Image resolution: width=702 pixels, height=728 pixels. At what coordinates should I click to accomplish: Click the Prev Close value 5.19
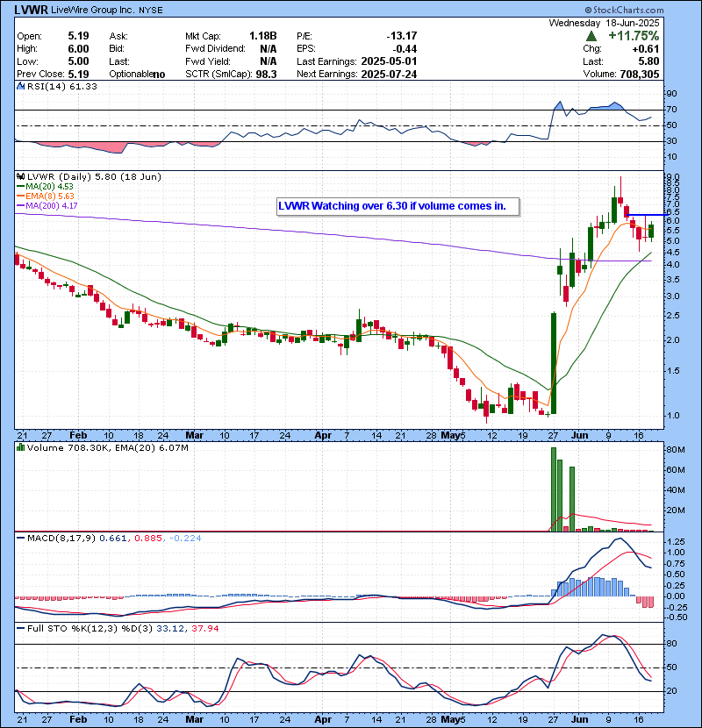[78, 75]
